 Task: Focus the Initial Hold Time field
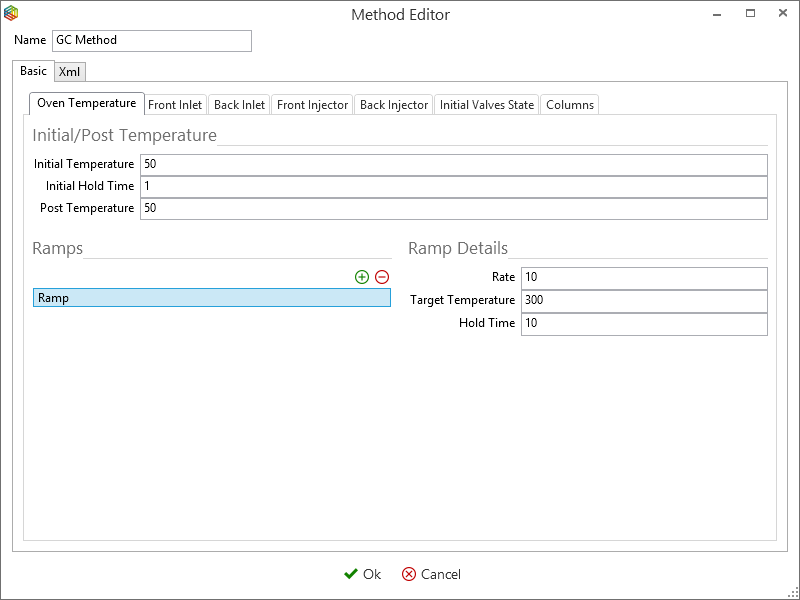454,187
